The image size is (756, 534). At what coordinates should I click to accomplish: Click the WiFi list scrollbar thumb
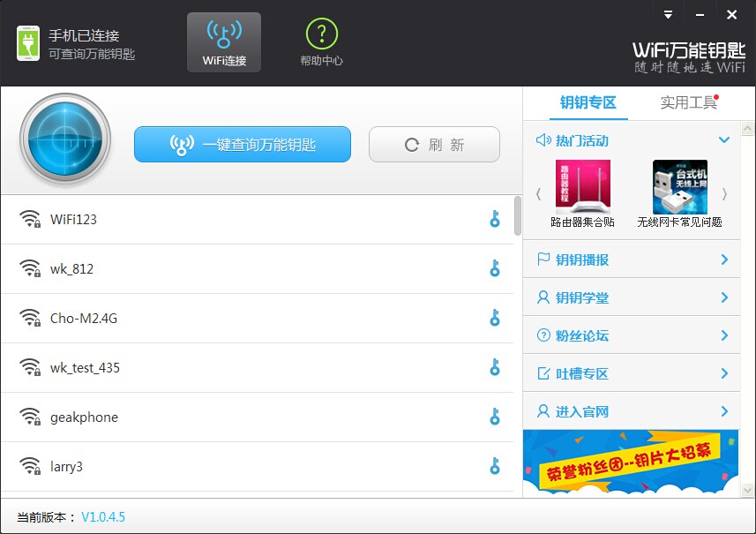pos(518,215)
